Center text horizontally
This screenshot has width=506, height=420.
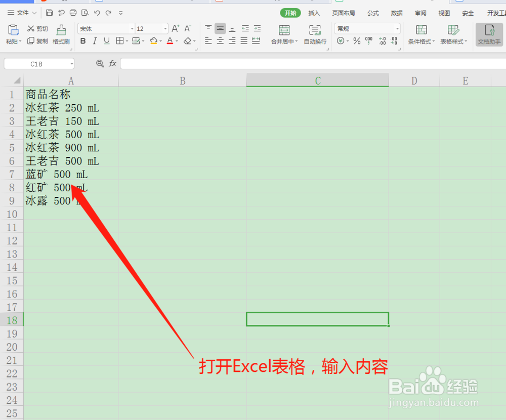(x=220, y=40)
